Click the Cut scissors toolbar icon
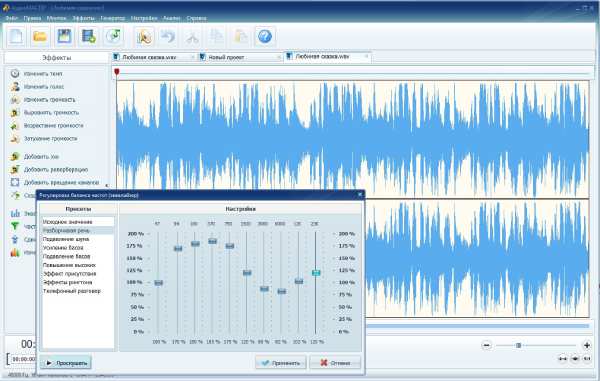The width and height of the screenshot is (600, 381). tap(192, 36)
